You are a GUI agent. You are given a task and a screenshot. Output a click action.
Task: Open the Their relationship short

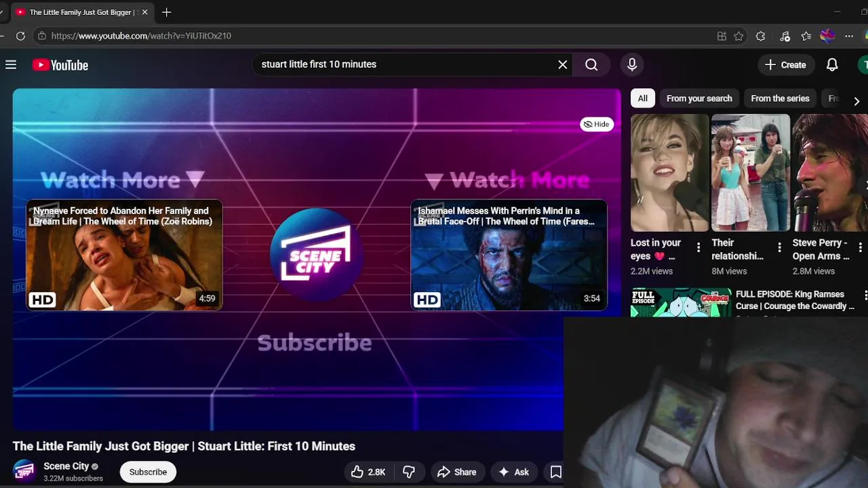(751, 173)
